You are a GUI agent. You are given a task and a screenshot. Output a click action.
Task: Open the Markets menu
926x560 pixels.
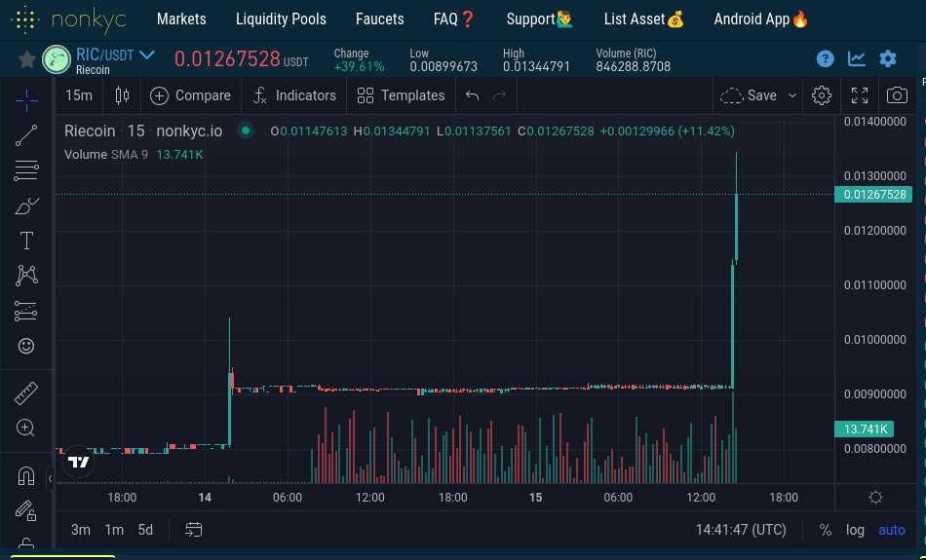[x=181, y=19]
